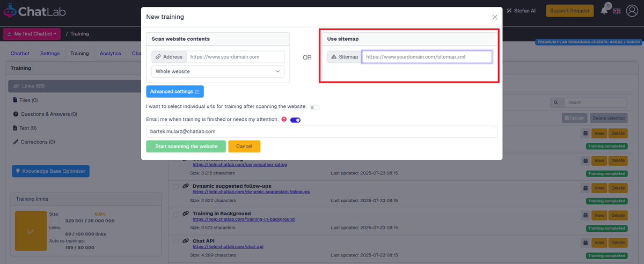Click the search magnifier icon button
644x264 pixels.
(x=555, y=102)
